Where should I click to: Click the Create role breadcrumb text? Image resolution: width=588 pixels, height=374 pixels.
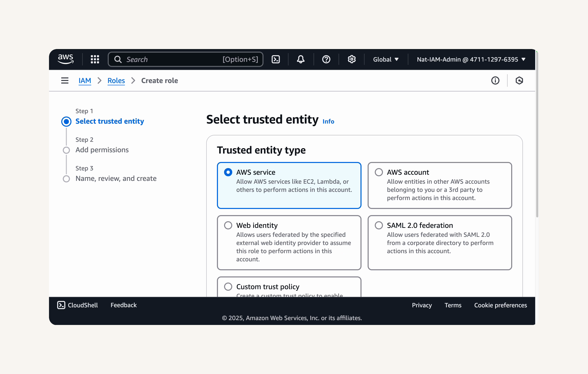click(160, 80)
